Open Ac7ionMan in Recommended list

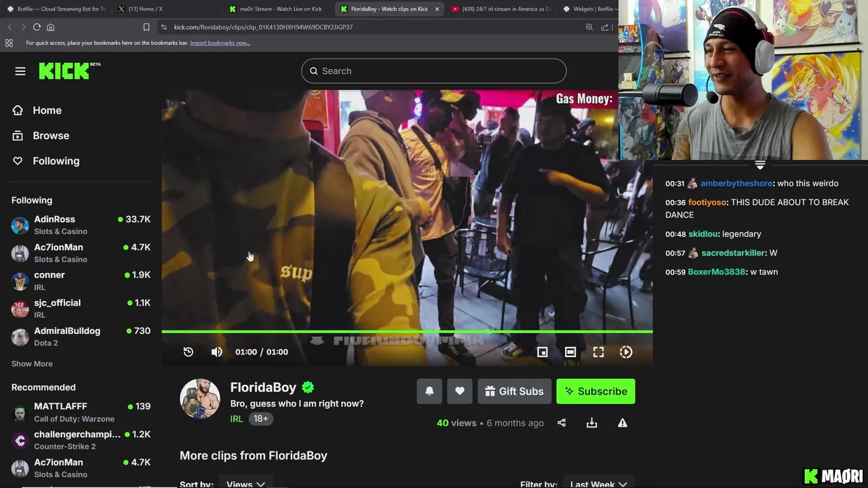click(81, 468)
